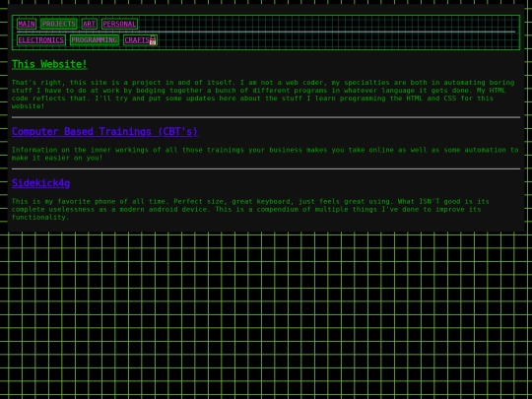This screenshot has height=399, width=532.
Task: Select the PROJECTS navigation tab
Action: click(x=59, y=24)
